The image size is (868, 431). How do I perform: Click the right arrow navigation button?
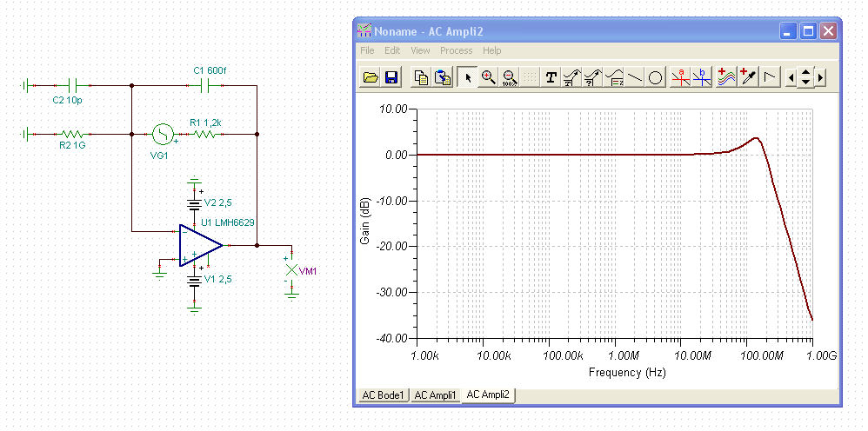pyautogui.click(x=820, y=78)
